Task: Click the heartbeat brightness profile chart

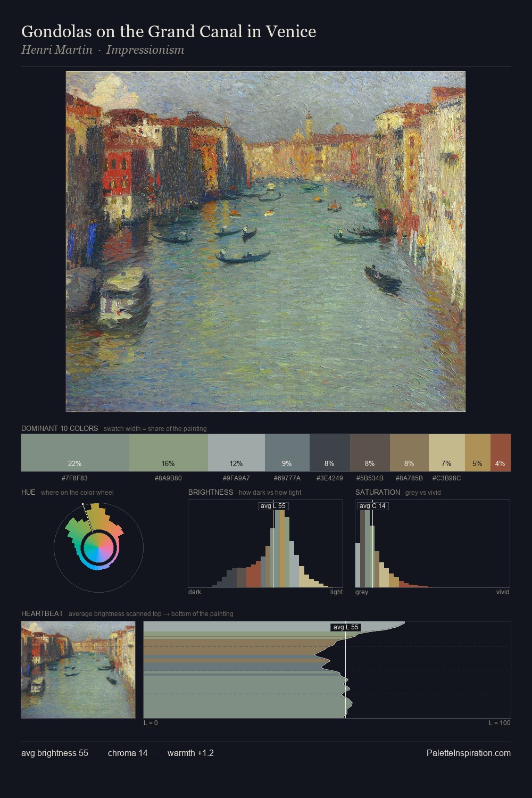Action: coord(327,670)
